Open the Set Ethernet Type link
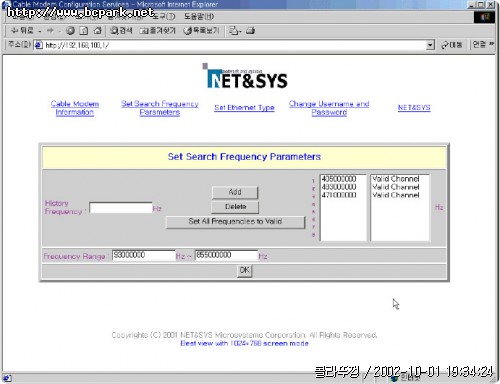 tap(244, 108)
